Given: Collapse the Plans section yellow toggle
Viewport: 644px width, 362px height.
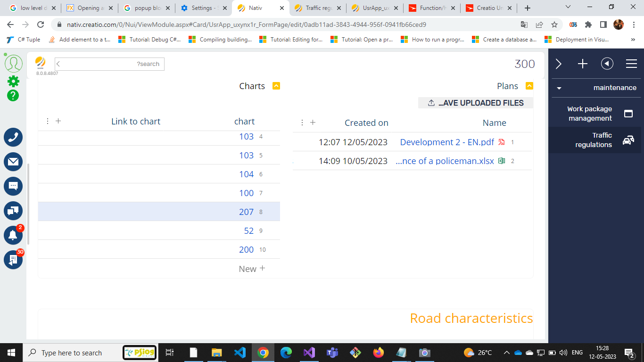Looking at the screenshot, I should 529,86.
